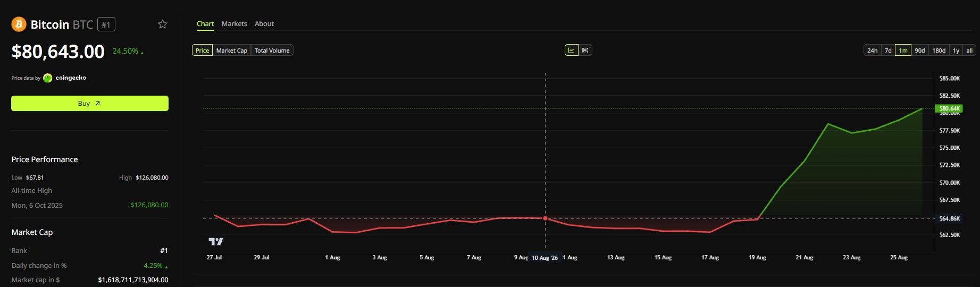The height and width of the screenshot is (287, 980).
Task: Click the $85.00K axis price label
Action: [949, 78]
